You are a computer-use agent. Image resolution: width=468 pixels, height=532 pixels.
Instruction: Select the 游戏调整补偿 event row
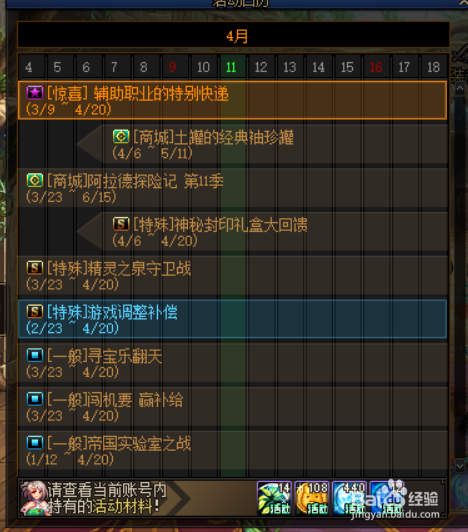(232, 319)
